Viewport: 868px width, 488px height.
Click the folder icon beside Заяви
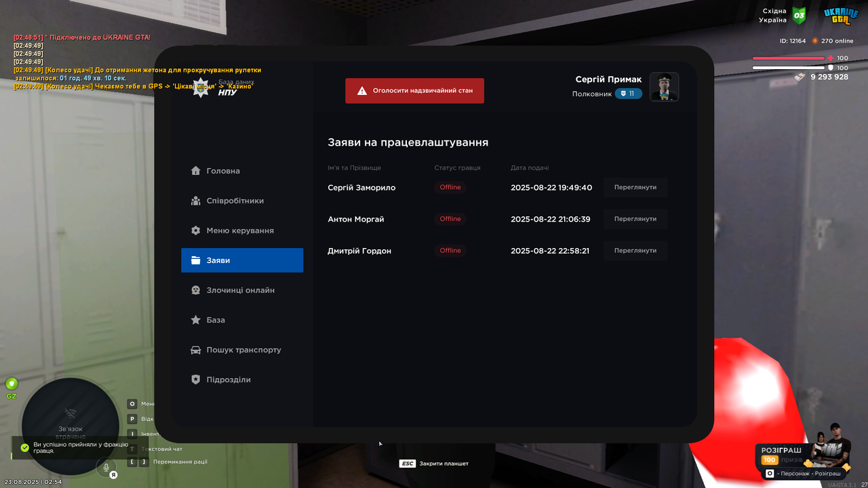point(196,260)
